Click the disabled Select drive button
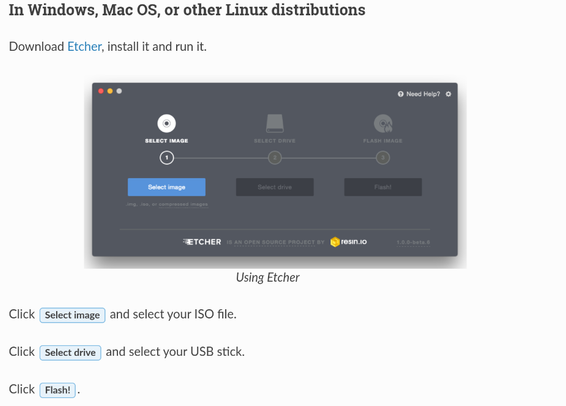566x406 pixels. 275,187
